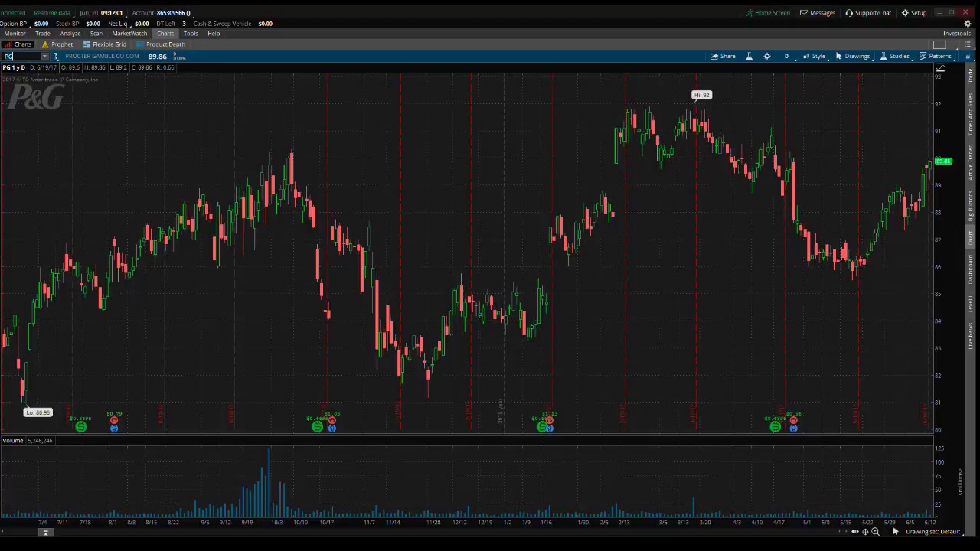Click the DT Left value
This screenshot has width=980, height=551.
click(184, 24)
